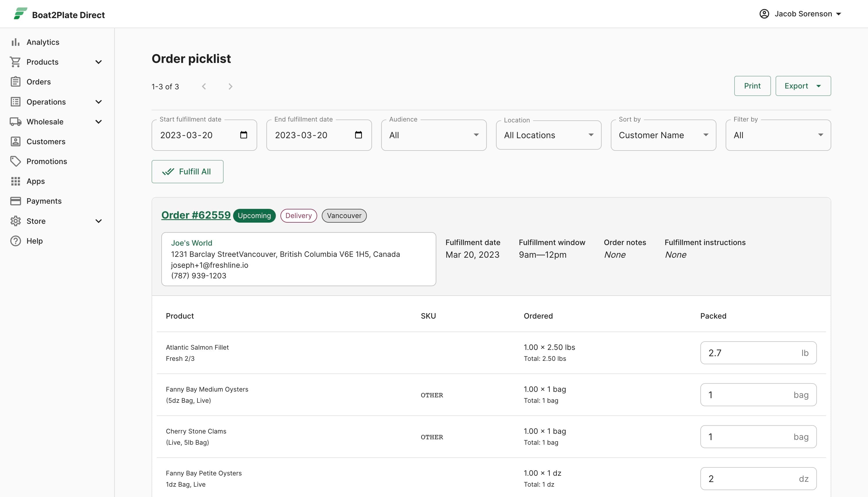Click the Print button
The width and height of the screenshot is (868, 497).
(752, 86)
